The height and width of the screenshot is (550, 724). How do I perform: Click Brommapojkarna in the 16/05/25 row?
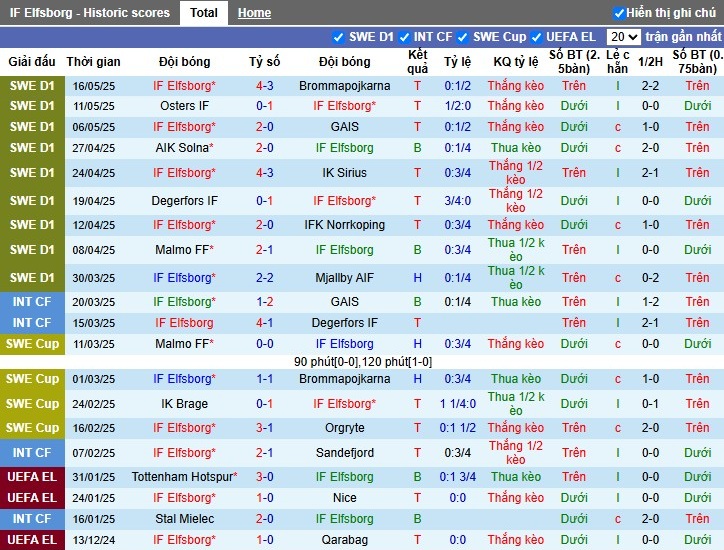coord(344,86)
